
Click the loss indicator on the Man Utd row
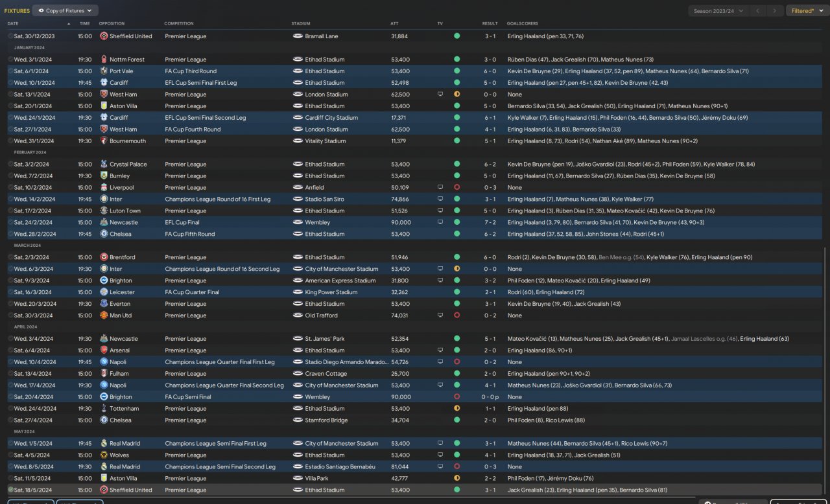(456, 315)
